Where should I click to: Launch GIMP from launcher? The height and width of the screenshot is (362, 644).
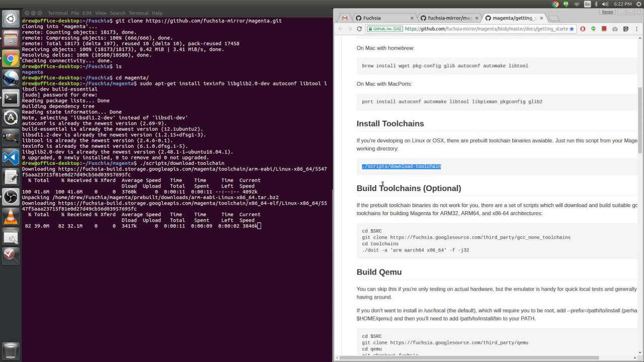[x=11, y=137]
